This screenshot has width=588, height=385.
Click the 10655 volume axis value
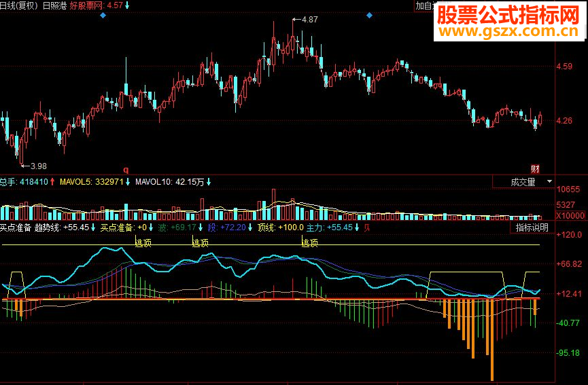pos(568,189)
